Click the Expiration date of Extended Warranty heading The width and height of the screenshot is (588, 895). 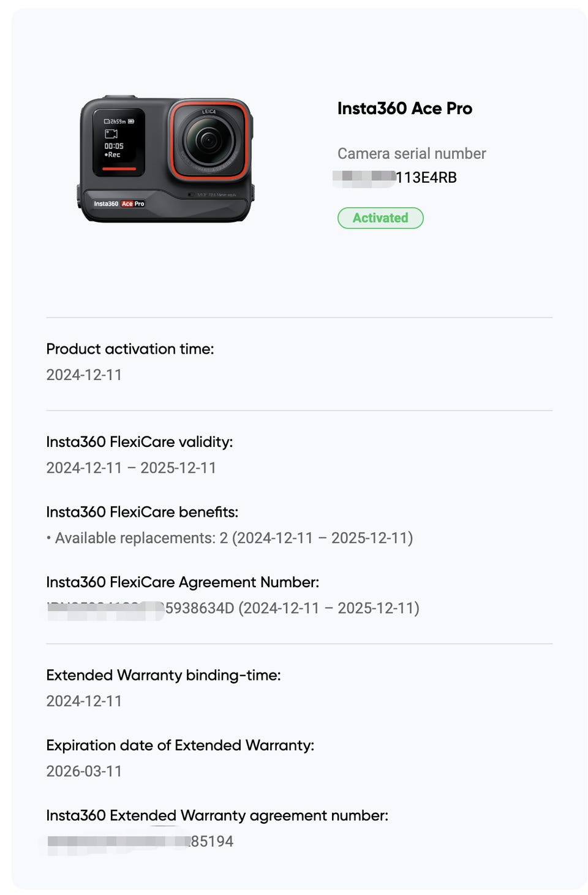(180, 745)
